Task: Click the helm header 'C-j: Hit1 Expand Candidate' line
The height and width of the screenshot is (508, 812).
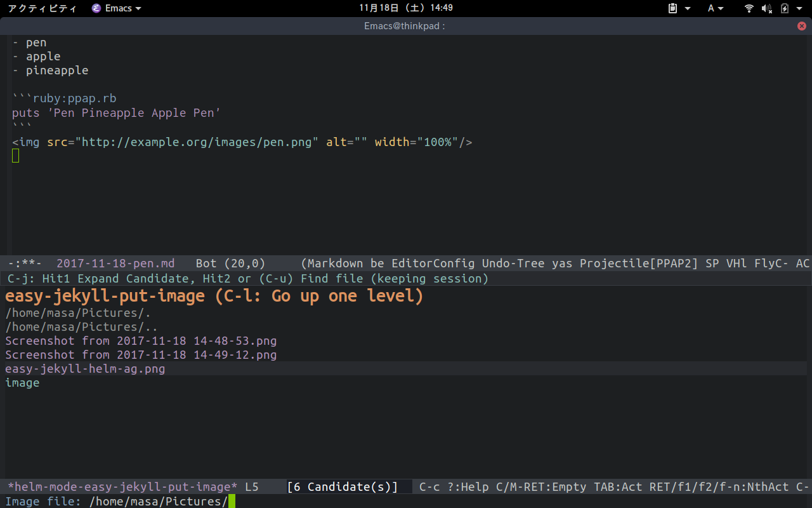Action: (x=248, y=279)
